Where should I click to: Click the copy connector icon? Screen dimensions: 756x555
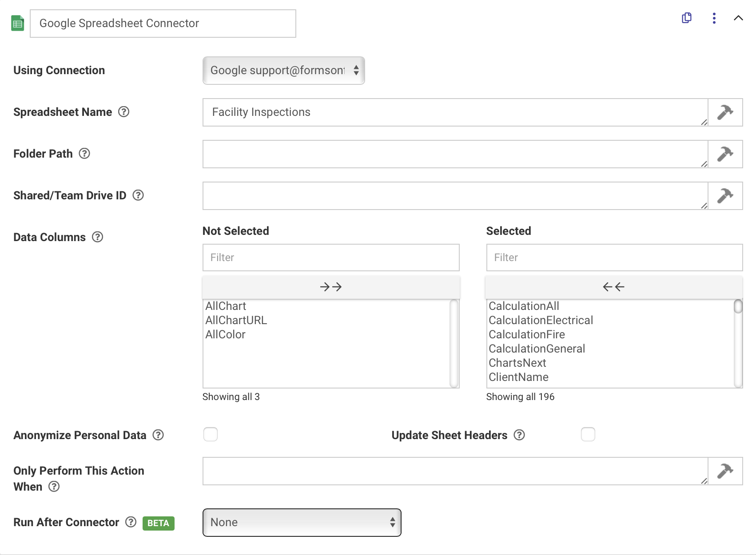[x=687, y=18]
